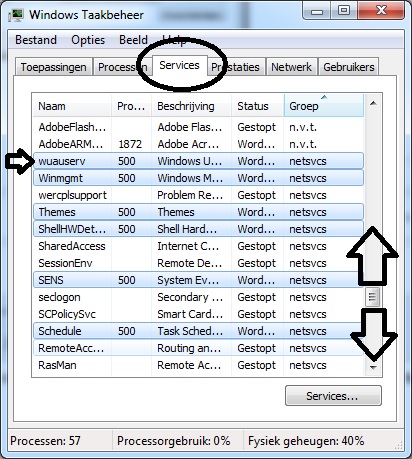
Task: Click the scrollbar up arrow
Action: click(373, 103)
